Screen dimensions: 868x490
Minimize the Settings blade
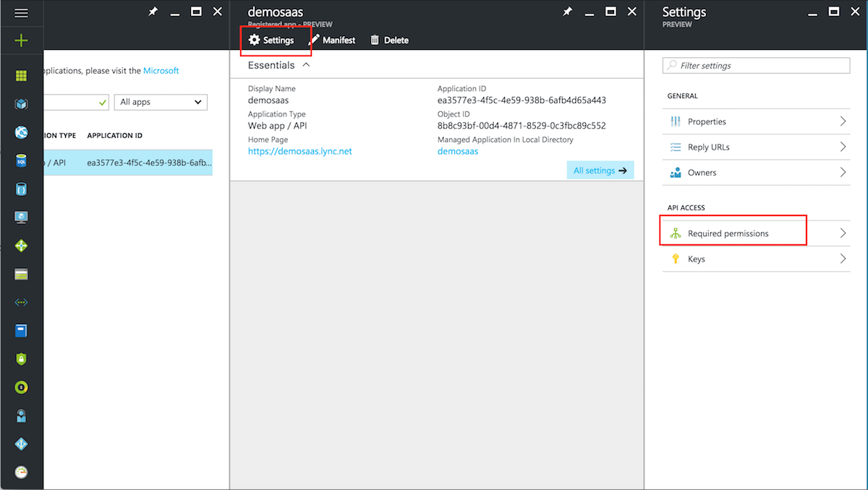point(812,14)
